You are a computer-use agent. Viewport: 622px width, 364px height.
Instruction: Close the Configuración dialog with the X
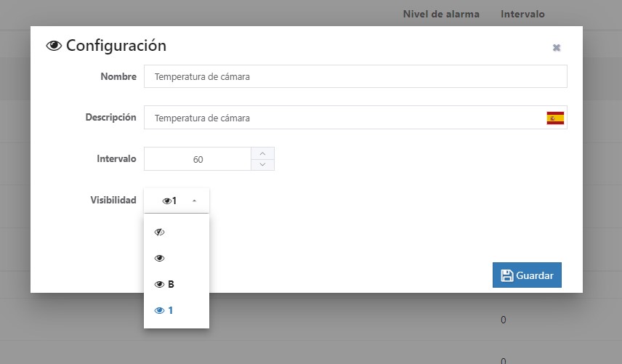(x=557, y=47)
